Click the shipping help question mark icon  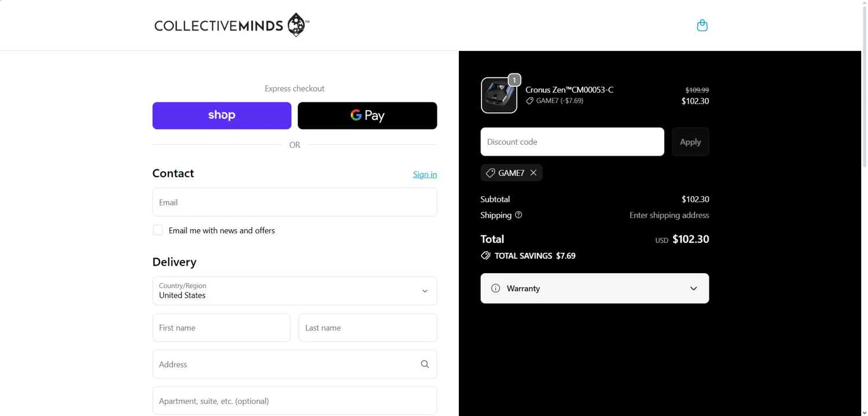click(518, 215)
